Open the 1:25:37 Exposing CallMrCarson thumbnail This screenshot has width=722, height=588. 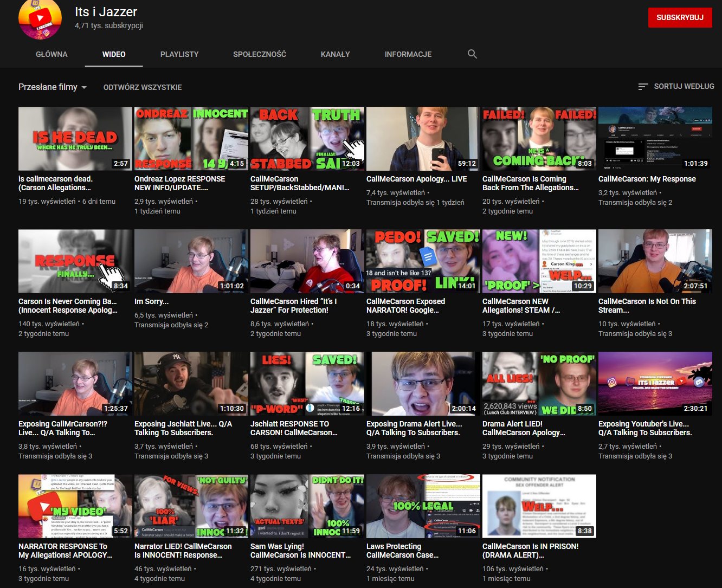[x=75, y=384]
